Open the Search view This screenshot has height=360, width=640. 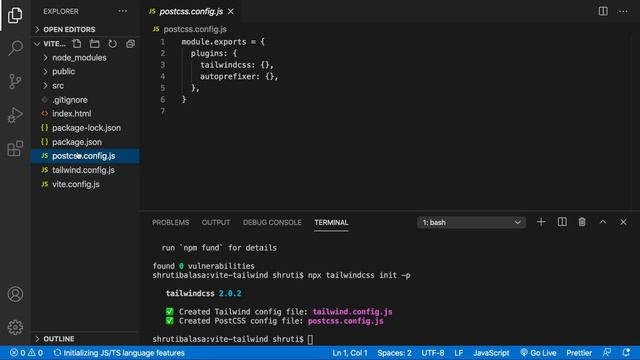point(15,48)
